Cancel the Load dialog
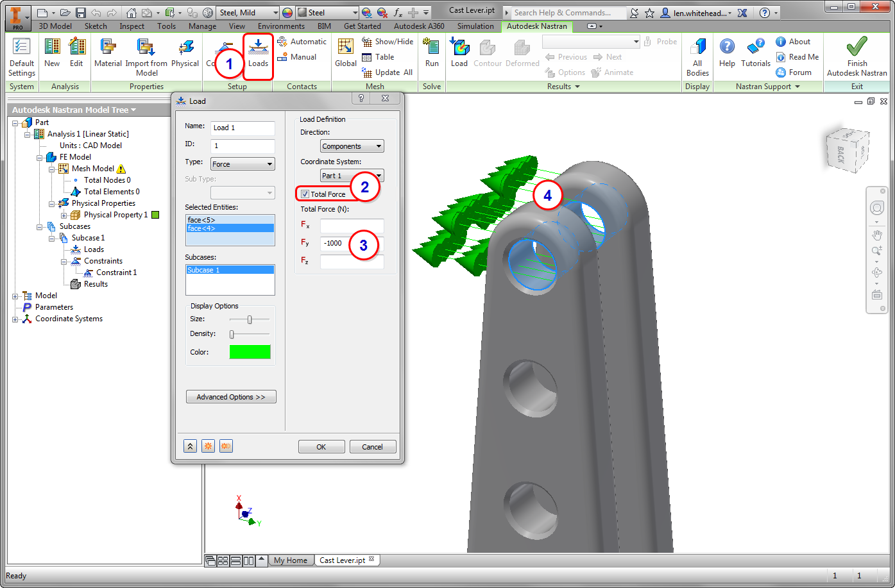The width and height of the screenshot is (895, 588). 372,447
